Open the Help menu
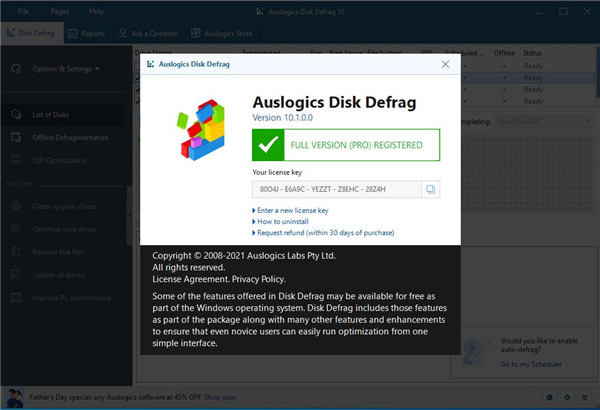 [x=96, y=11]
